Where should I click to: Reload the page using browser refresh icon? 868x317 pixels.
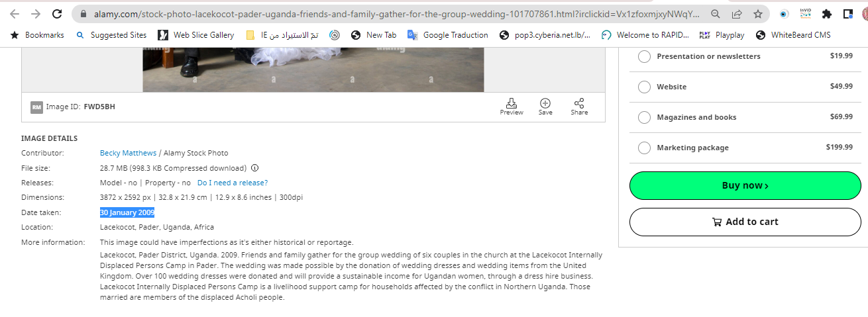click(57, 14)
